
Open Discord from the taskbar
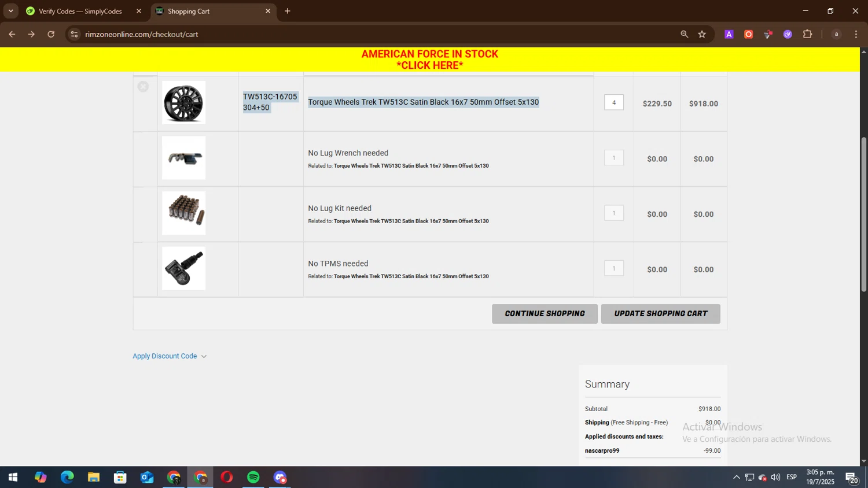[280, 478]
